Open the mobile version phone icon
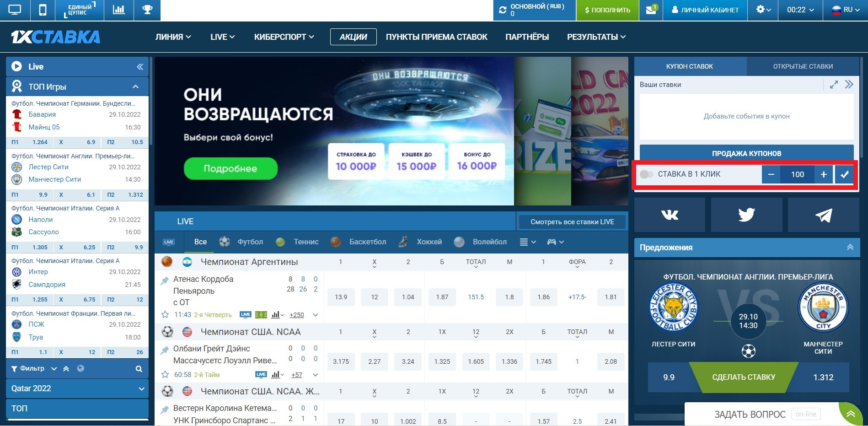Screen dimensions: 868x426 coord(43,10)
